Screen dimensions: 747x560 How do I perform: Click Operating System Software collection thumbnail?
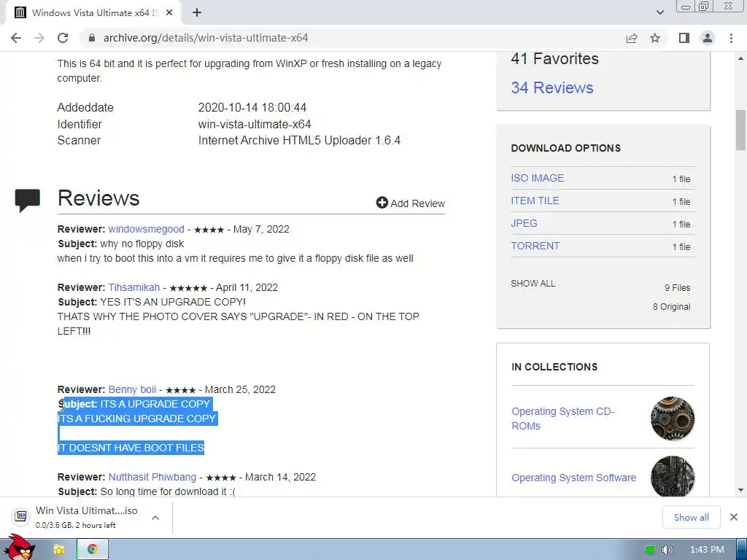[672, 476]
